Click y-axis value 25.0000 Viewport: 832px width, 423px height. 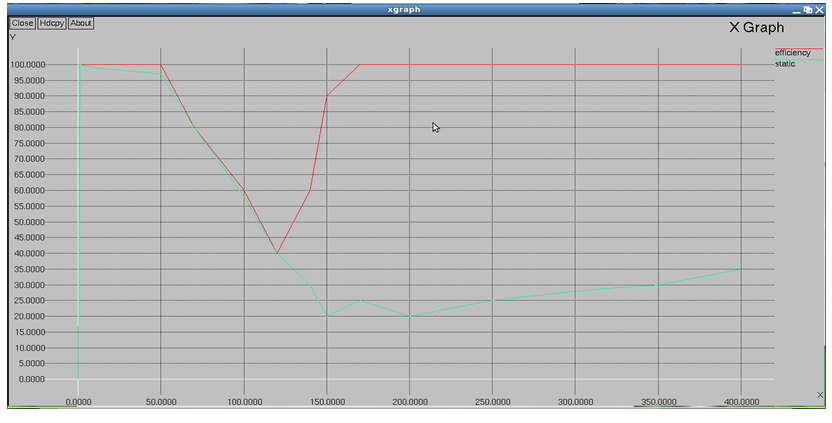[28, 300]
